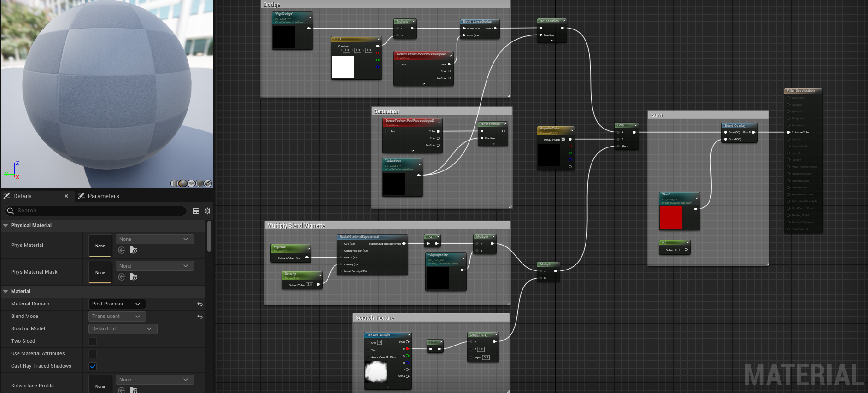Click Lerp node Alpha 0.8 field
This screenshot has height=393, width=868.
tap(486, 358)
